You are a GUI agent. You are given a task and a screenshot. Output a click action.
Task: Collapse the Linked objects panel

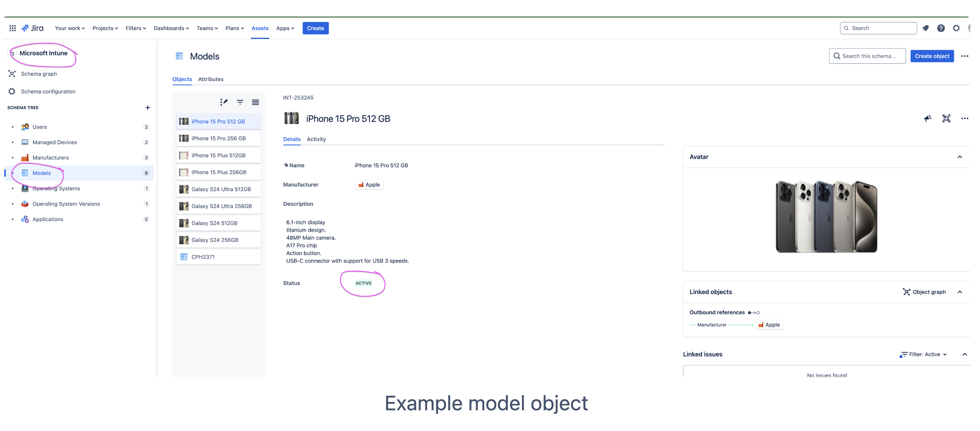tap(960, 292)
